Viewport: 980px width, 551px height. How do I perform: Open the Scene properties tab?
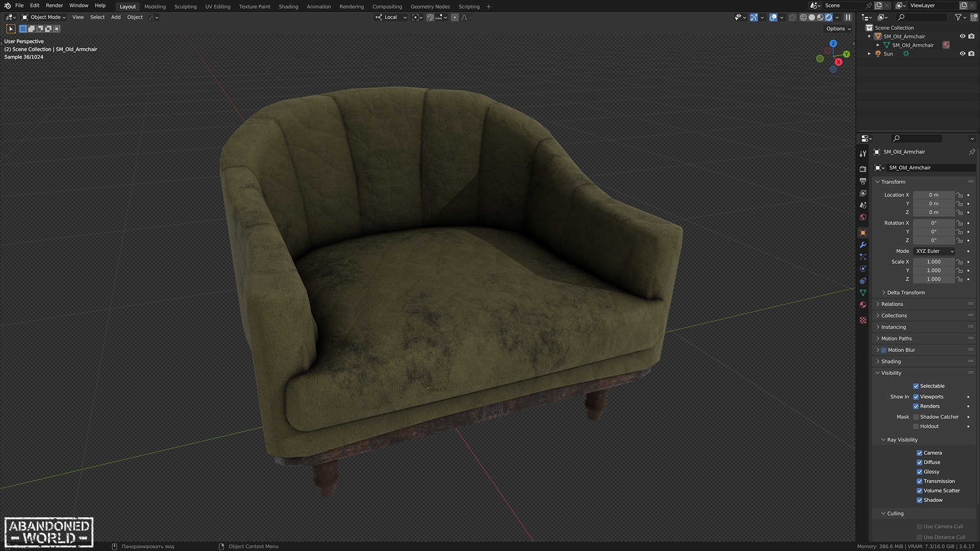coord(863,205)
